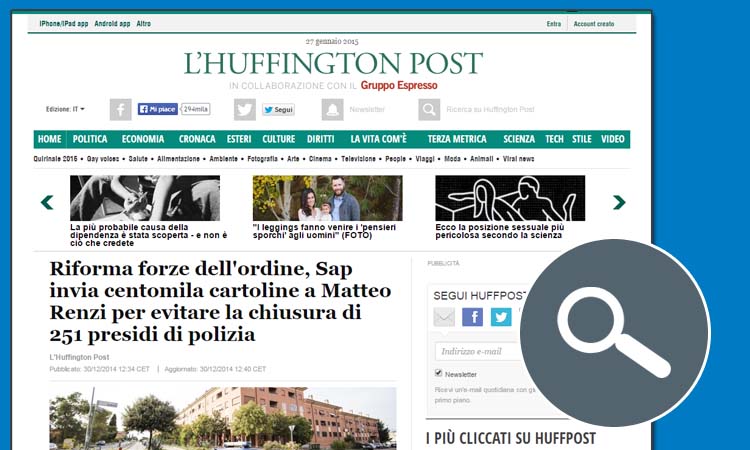750x450 pixels.
Task: Open the 'Ambiente' topic link
Action: (x=223, y=159)
